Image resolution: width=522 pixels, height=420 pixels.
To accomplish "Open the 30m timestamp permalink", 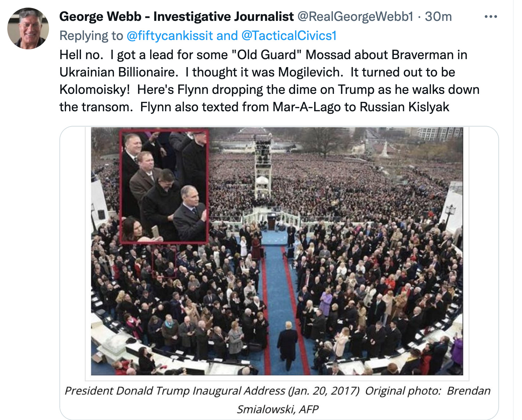I will 438,16.
